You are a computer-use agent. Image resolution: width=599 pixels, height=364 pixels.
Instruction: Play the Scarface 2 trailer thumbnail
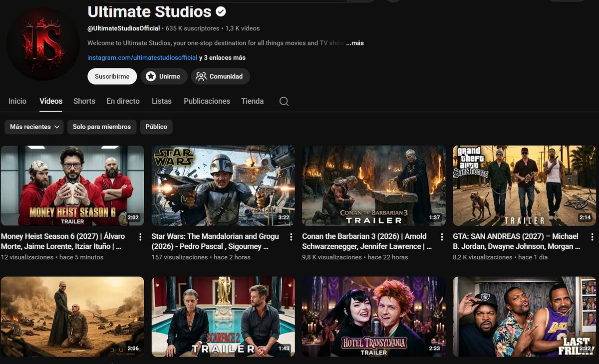223,317
